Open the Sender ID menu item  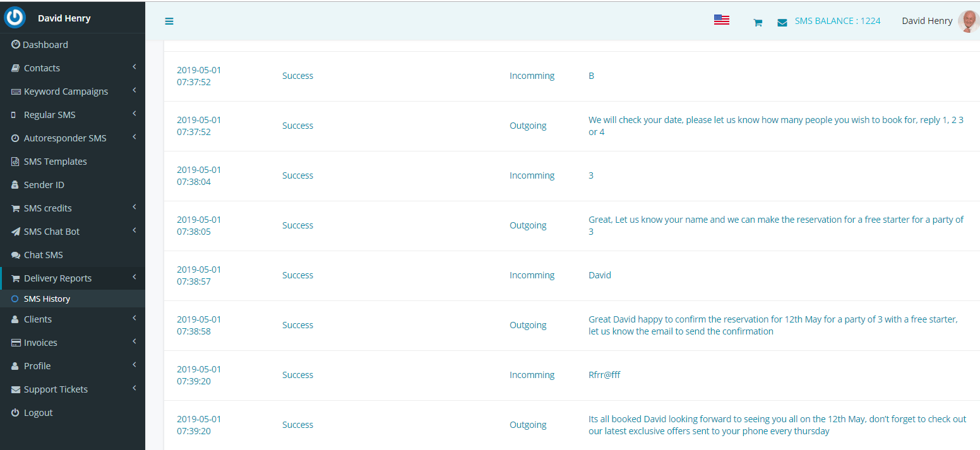[73, 185]
